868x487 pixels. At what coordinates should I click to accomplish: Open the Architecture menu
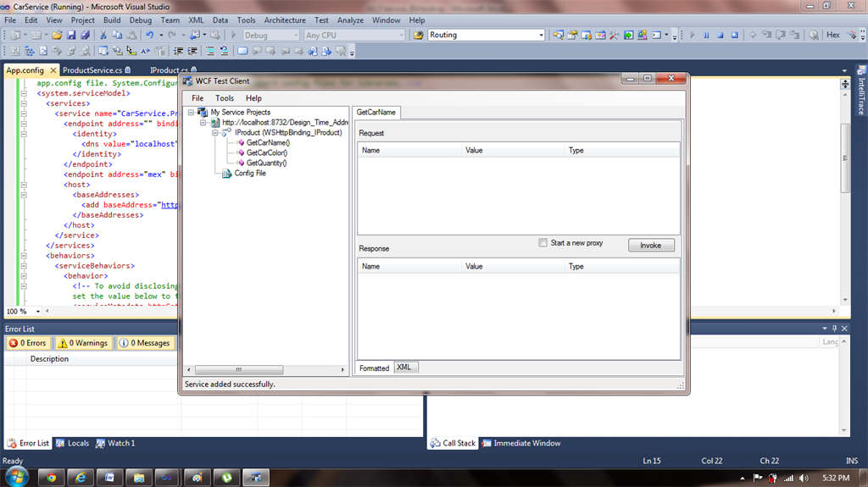pos(285,20)
